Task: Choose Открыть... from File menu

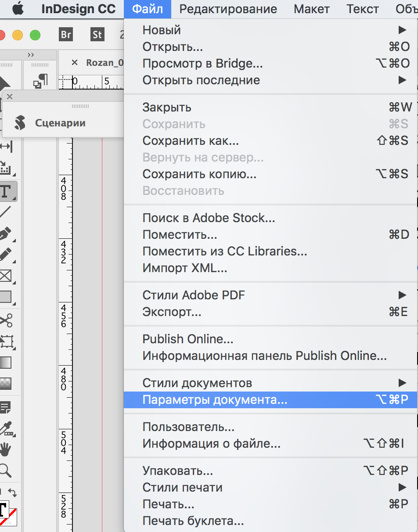Action: pyautogui.click(x=270, y=47)
